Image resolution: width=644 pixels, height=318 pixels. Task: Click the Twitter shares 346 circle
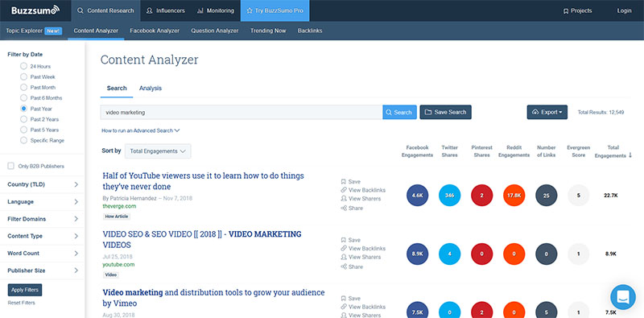(x=449, y=196)
